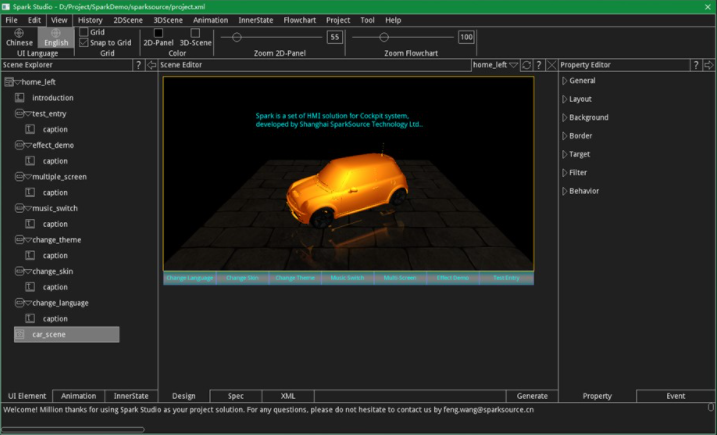Click caption text icon under effect_demo
This screenshot has width=717, height=435.
pos(30,161)
